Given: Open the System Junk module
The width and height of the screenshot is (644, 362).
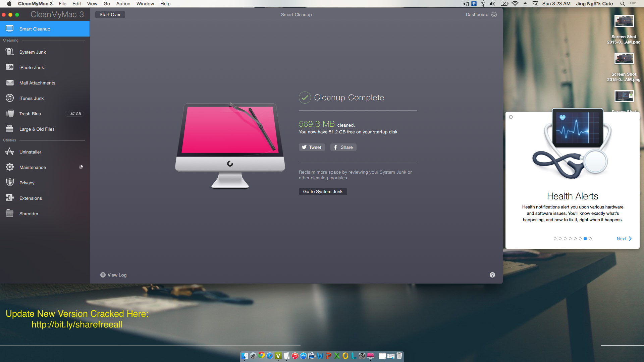Looking at the screenshot, I should click(33, 52).
